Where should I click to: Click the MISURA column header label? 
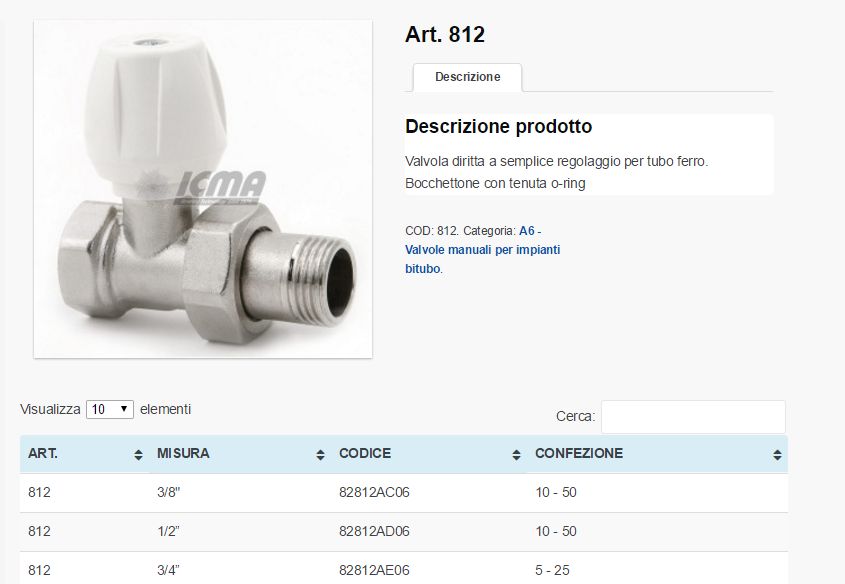coord(183,453)
